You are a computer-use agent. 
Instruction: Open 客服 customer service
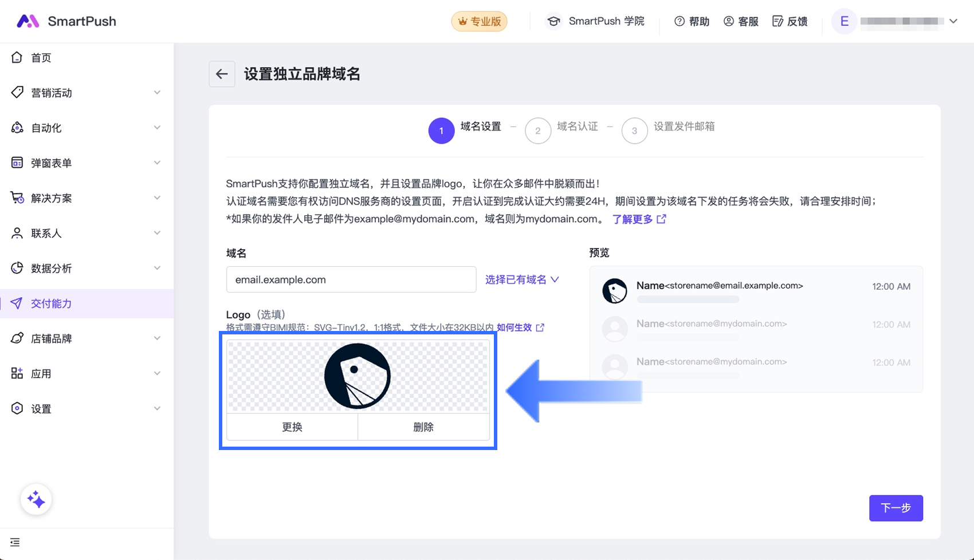741,21
